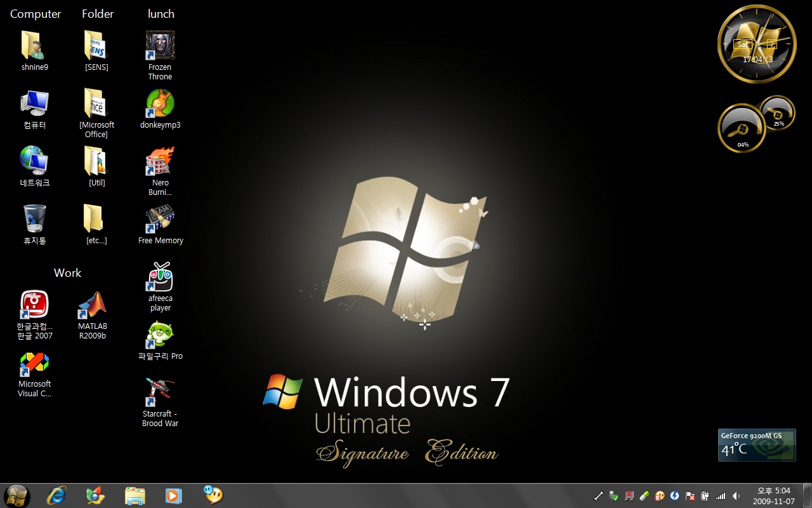Click the "Work" fence title
Screen dimensions: 812x508
tap(67, 273)
